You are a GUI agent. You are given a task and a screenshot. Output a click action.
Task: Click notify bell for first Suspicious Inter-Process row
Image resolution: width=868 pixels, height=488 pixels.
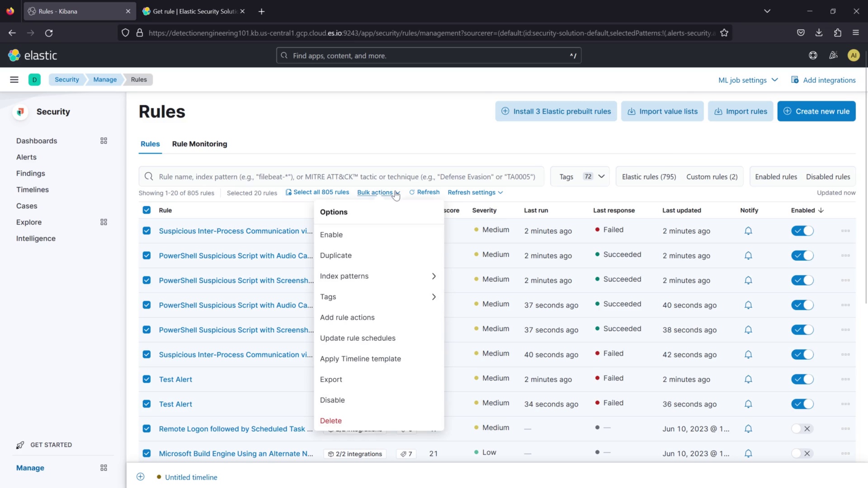click(748, 231)
